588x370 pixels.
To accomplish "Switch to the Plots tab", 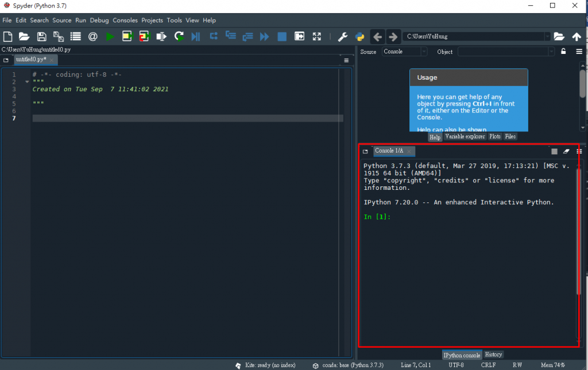I will click(x=495, y=137).
